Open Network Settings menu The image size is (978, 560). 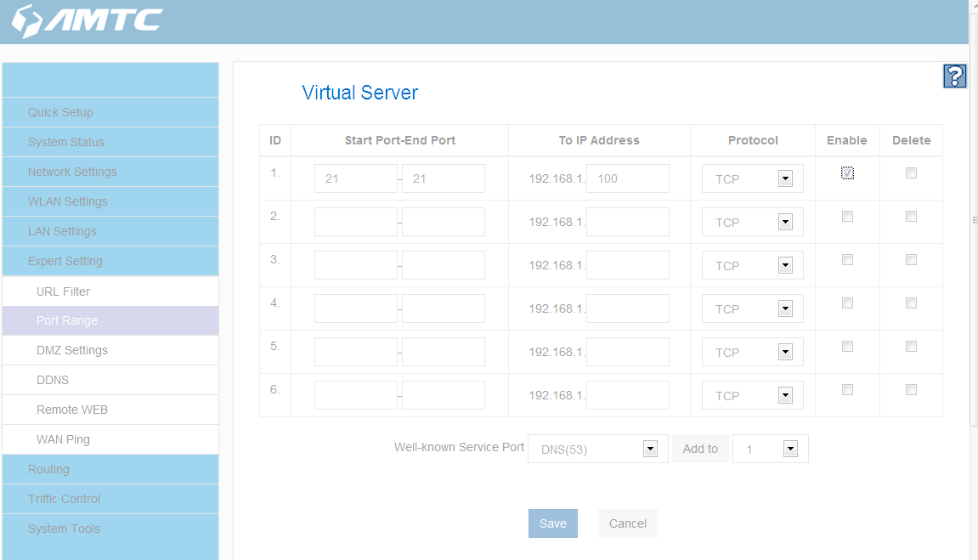110,172
